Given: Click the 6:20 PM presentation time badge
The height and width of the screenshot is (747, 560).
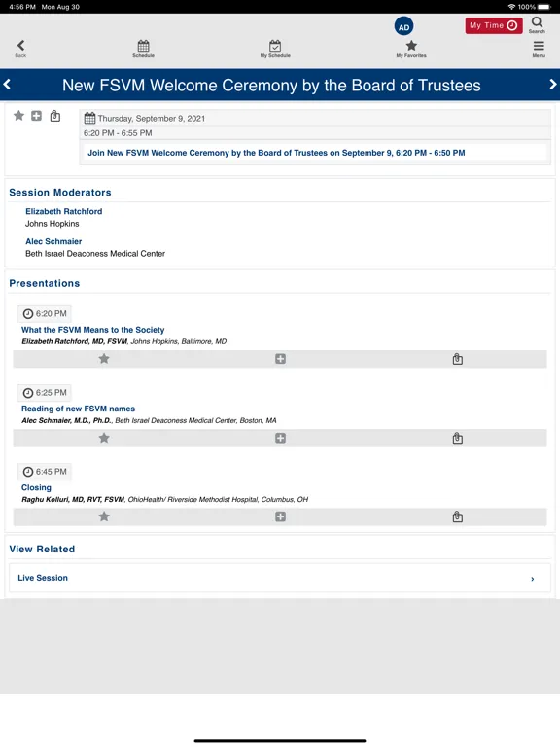Looking at the screenshot, I should tap(45, 313).
